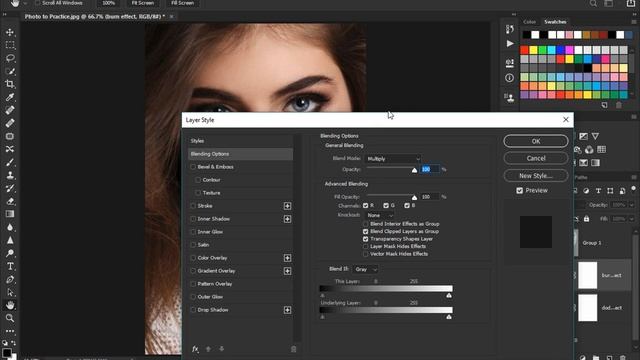This screenshot has width=640, height=360.
Task: Select the Pen tool
Action: 10,280
